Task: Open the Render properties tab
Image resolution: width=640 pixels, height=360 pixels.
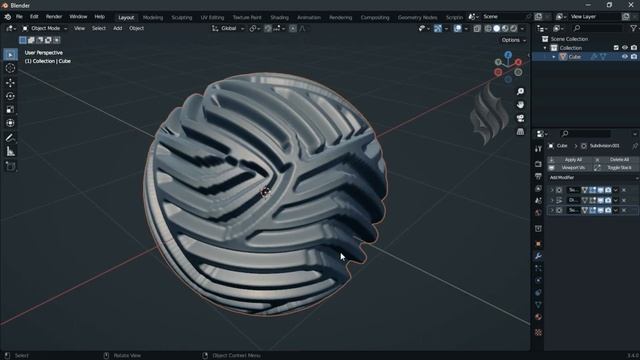Action: tap(538, 164)
